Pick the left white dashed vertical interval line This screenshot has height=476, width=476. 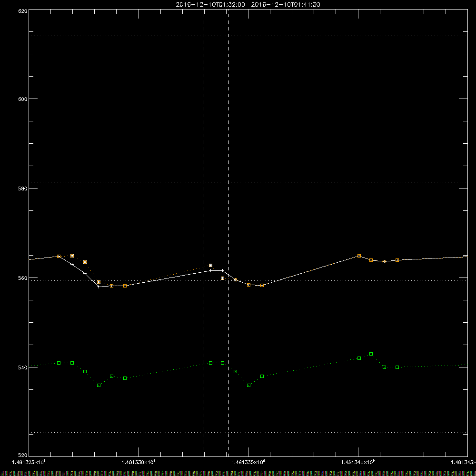click(x=204, y=233)
